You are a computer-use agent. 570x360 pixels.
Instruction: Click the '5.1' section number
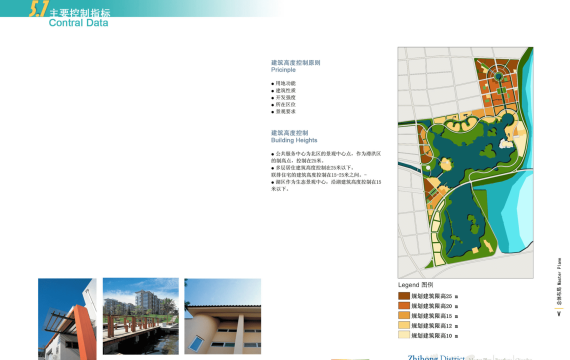pyautogui.click(x=39, y=9)
